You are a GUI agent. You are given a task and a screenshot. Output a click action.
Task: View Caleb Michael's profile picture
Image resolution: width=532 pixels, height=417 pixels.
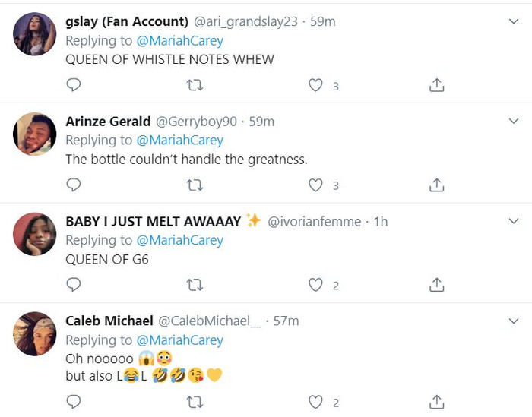[35, 333]
